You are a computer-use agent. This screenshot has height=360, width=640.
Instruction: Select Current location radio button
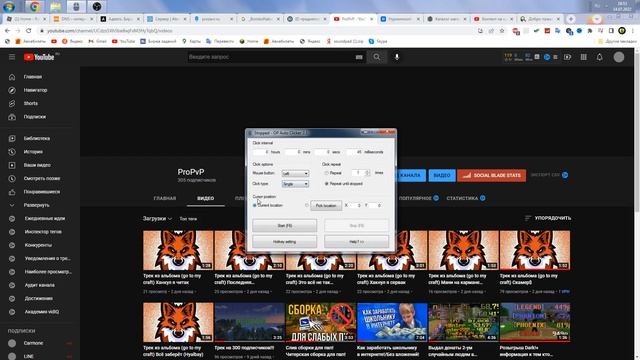tap(255, 205)
